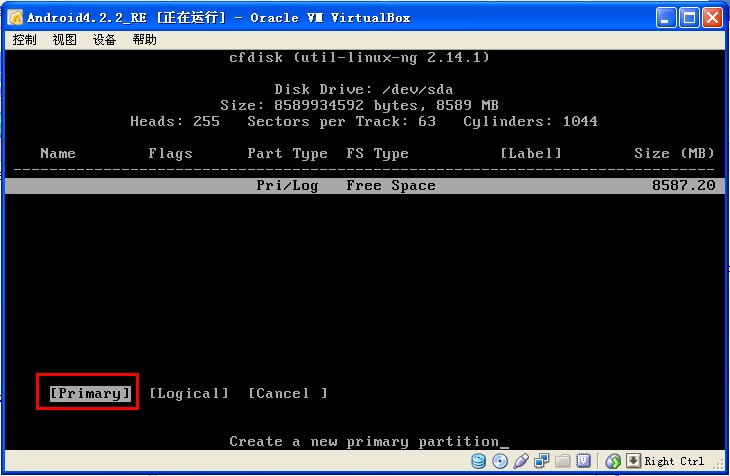Click the virtualization chip icon
The image size is (730, 476).
(x=583, y=461)
